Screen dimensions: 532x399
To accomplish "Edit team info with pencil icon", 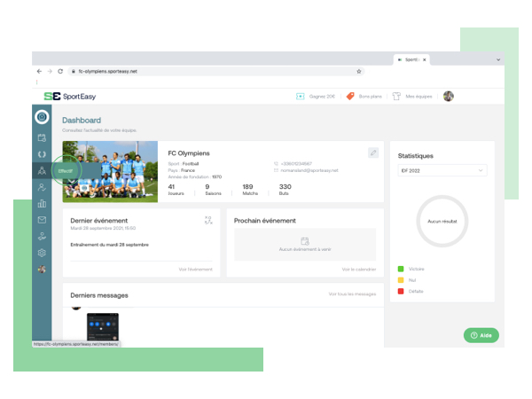I will click(x=373, y=153).
